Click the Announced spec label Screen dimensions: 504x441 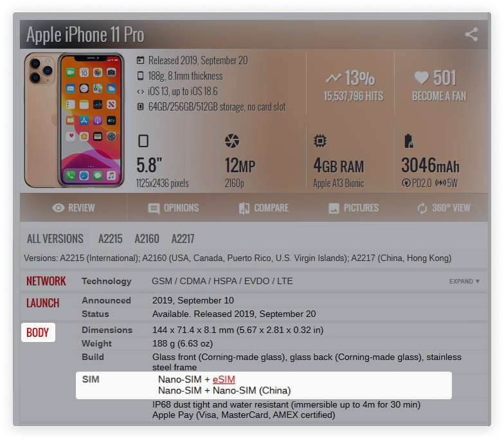click(106, 300)
